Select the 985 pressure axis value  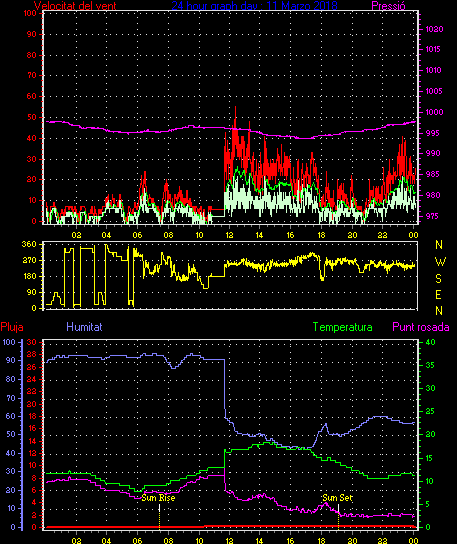coord(432,174)
